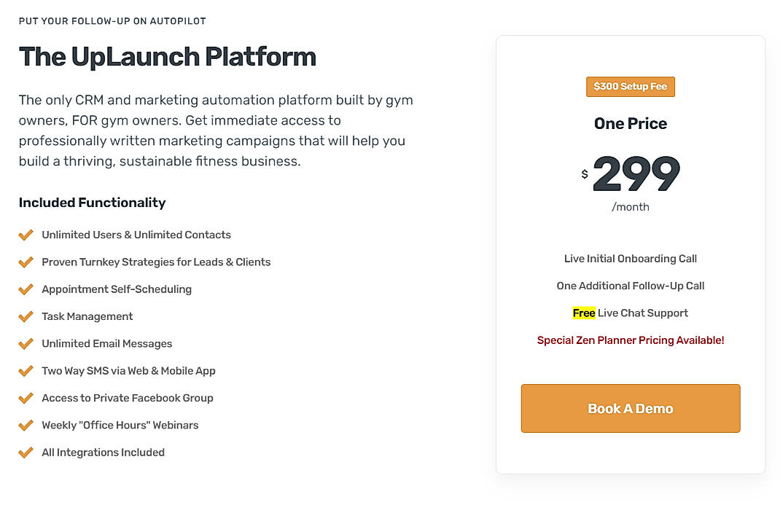Select the Live Initial Onboarding Call line
The image size is (780, 532).
(x=630, y=258)
